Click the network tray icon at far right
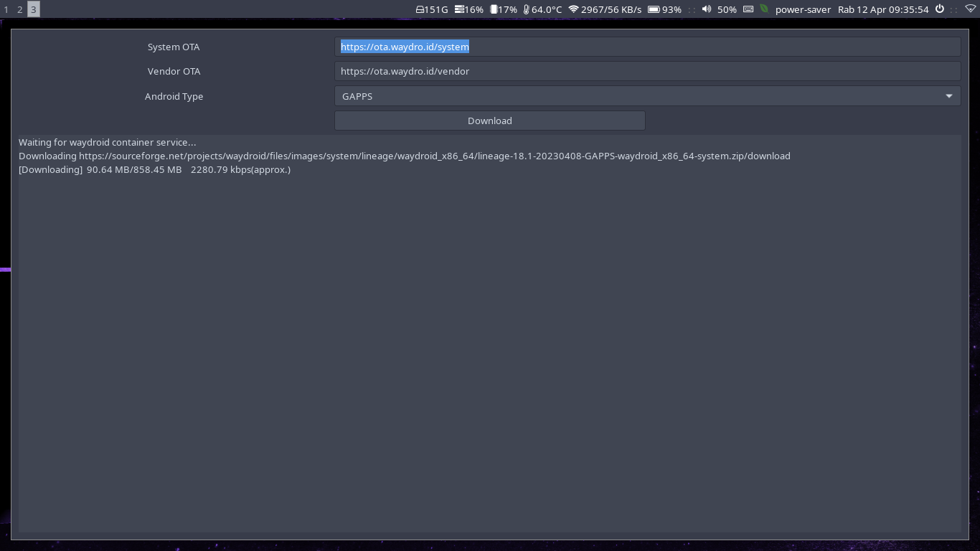 970,9
